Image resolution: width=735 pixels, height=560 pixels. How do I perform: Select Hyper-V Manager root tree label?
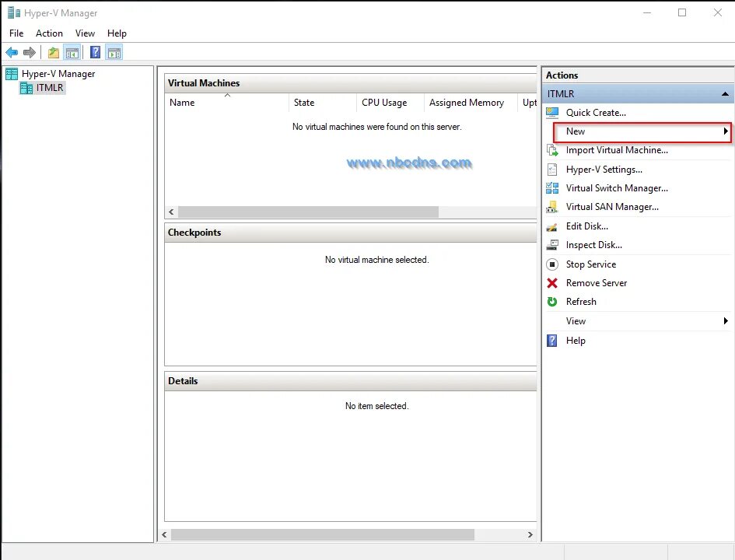click(58, 74)
